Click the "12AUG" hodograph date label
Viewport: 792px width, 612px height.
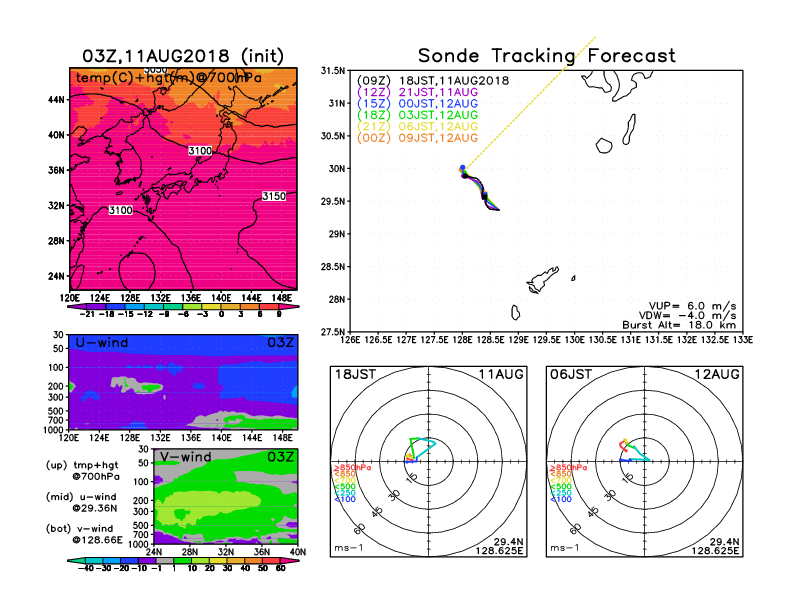pyautogui.click(x=717, y=374)
